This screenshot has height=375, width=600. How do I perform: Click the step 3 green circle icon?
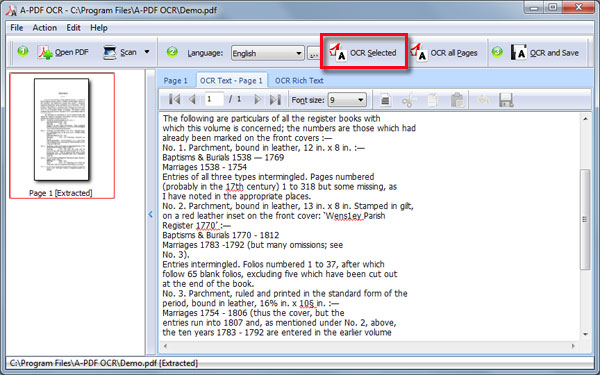497,51
